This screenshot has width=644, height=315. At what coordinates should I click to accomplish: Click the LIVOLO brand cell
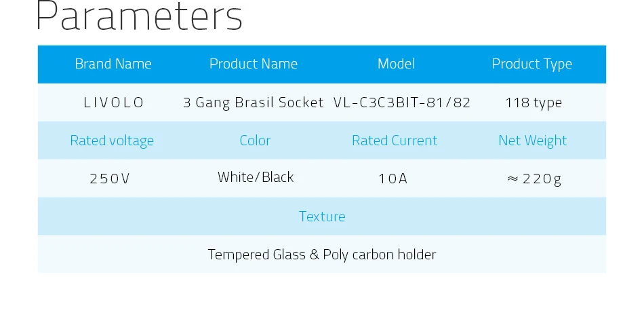click(114, 103)
